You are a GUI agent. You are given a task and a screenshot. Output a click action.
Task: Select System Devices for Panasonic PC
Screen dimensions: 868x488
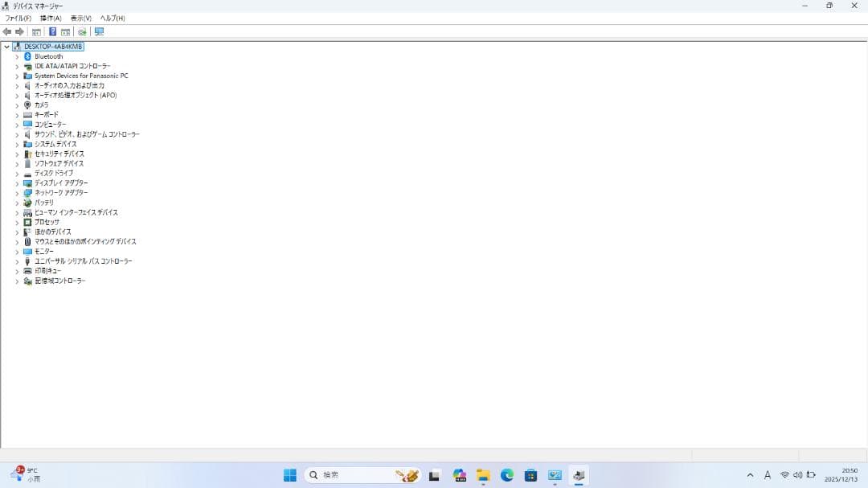click(x=80, y=76)
